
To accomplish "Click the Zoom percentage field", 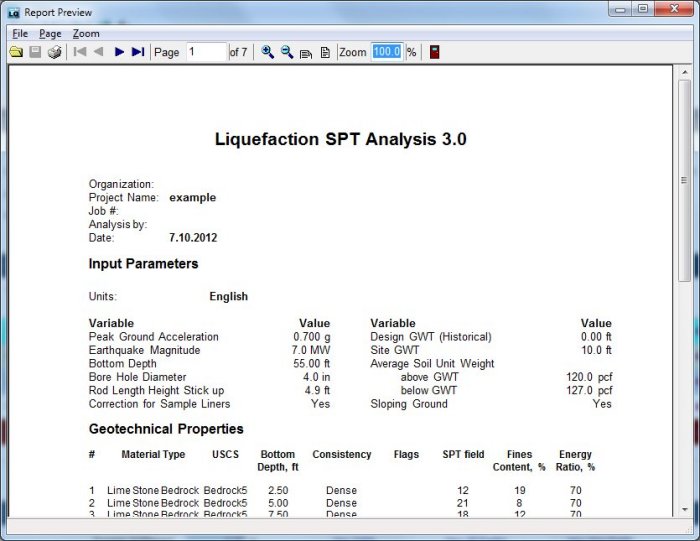I will [387, 52].
